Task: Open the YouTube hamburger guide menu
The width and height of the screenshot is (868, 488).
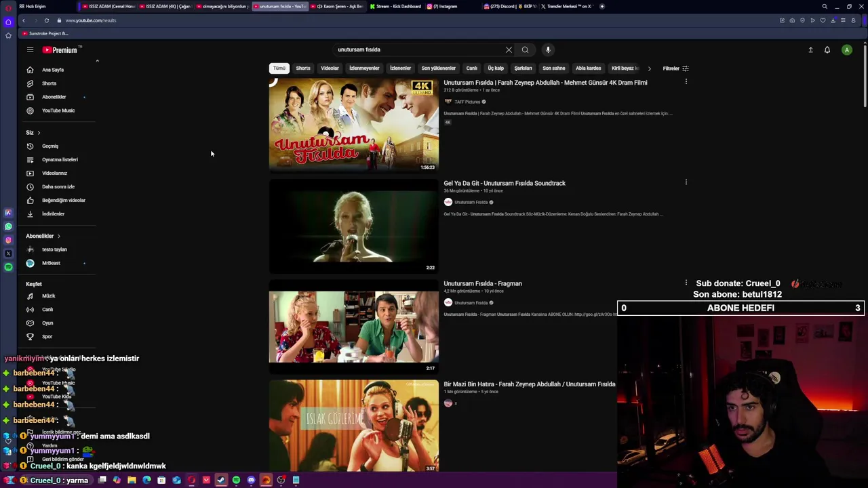Action: point(30,49)
